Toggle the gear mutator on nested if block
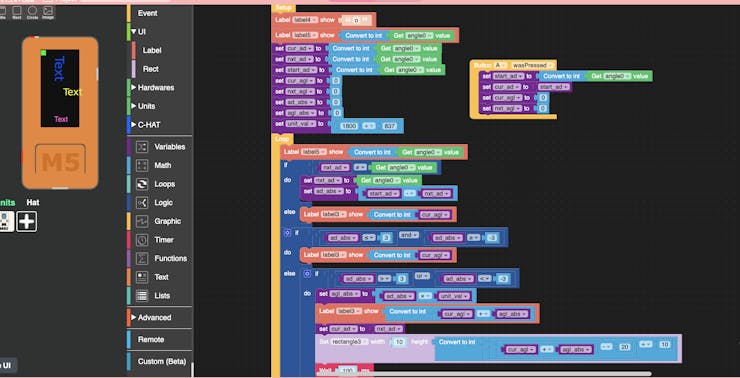Screen dimensions: 740x378 tap(307, 273)
